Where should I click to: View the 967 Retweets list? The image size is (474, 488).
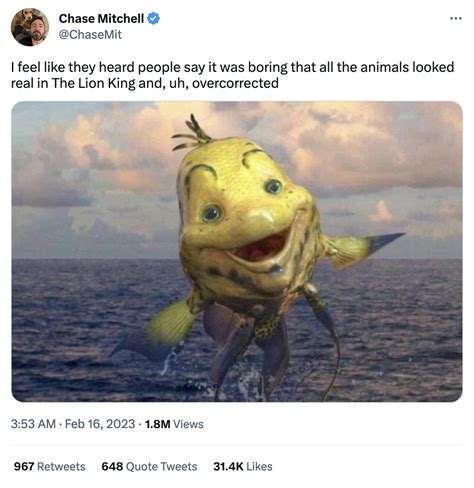[x=49, y=466]
